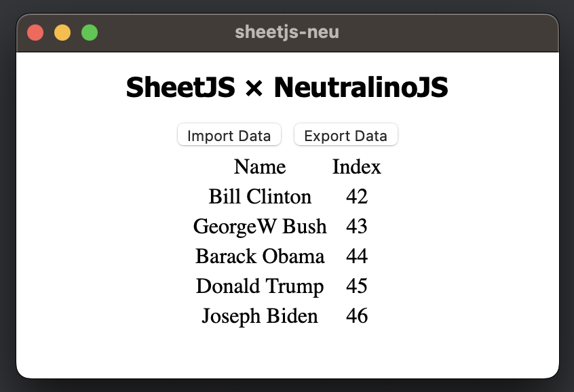Close the sheetjs-neu window
Viewport: 574px width, 392px height.
point(35,33)
